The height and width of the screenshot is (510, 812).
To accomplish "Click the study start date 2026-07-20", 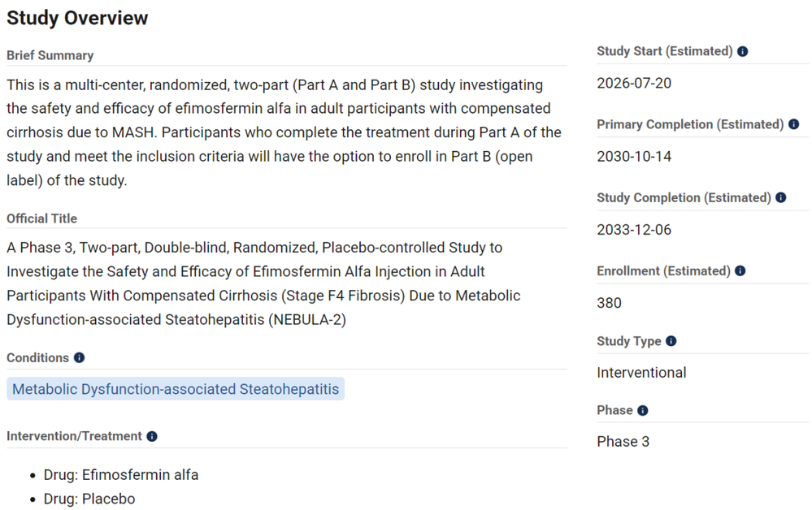I will [x=634, y=84].
